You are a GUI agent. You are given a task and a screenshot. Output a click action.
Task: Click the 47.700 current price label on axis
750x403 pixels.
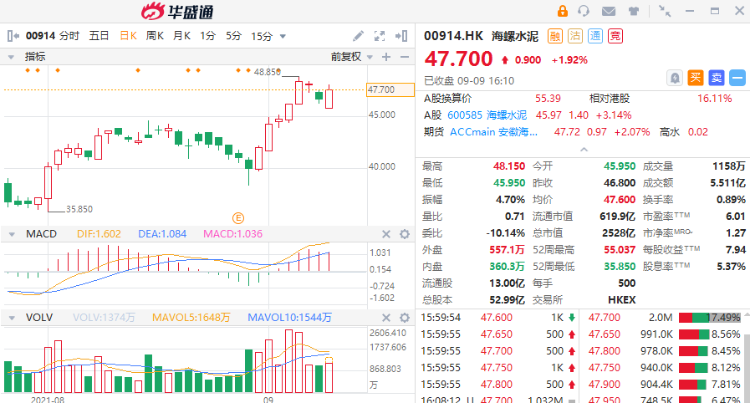(390, 89)
